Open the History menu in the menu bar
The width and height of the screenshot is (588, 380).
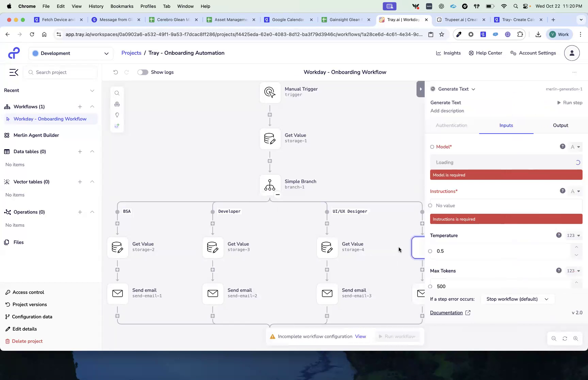click(x=96, y=6)
